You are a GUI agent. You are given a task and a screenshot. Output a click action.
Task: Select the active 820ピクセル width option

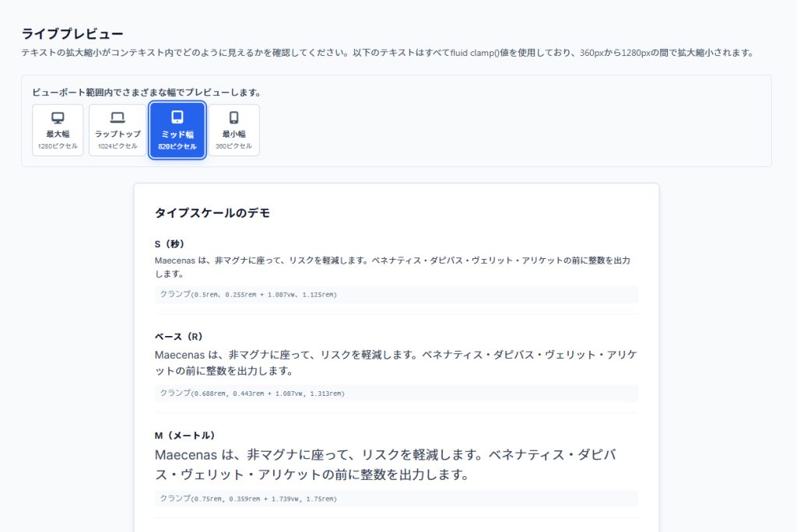point(177,146)
